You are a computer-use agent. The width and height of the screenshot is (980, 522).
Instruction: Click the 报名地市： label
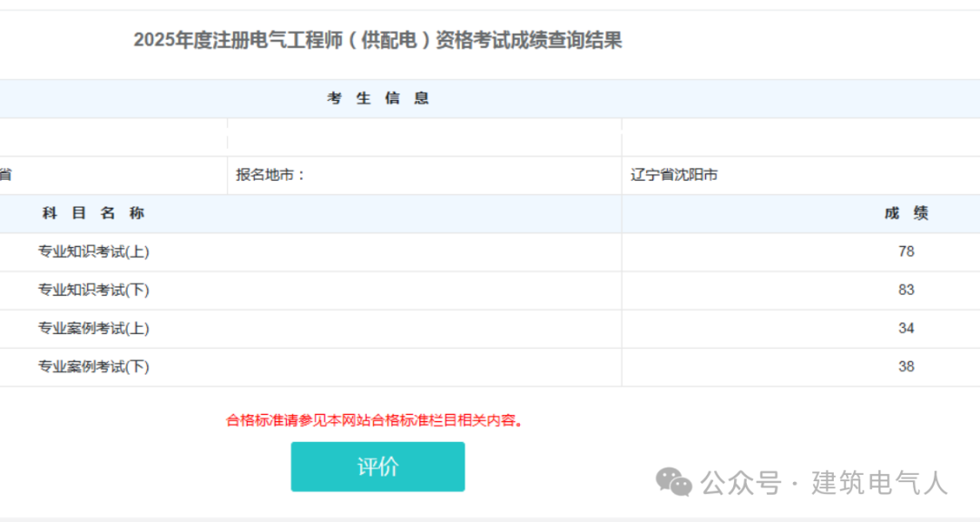[269, 175]
